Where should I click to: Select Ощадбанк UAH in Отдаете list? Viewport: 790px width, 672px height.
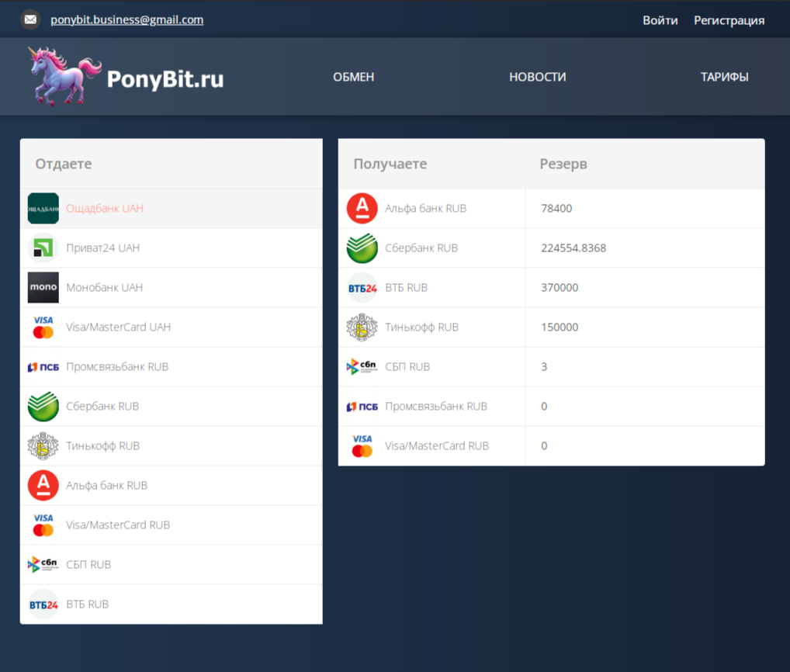[x=105, y=209]
